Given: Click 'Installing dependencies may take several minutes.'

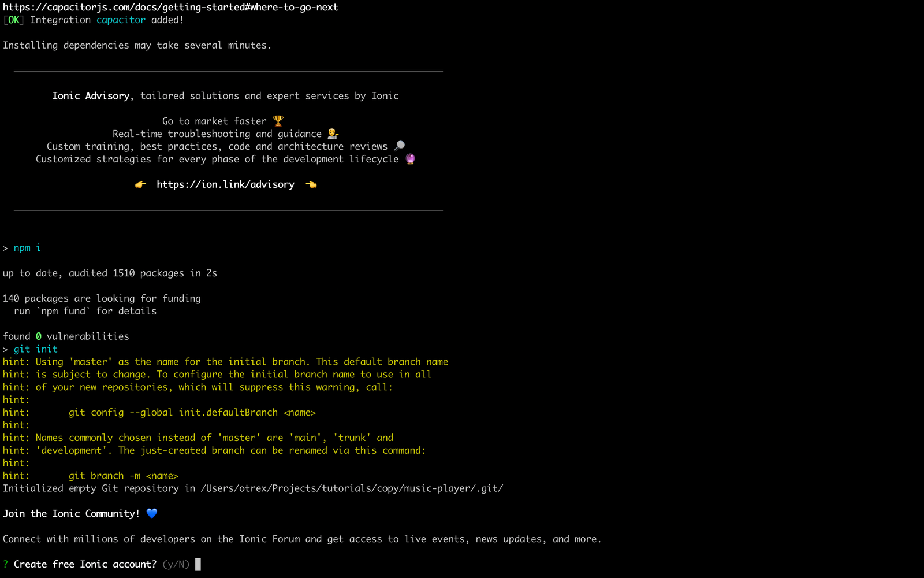Looking at the screenshot, I should point(137,45).
